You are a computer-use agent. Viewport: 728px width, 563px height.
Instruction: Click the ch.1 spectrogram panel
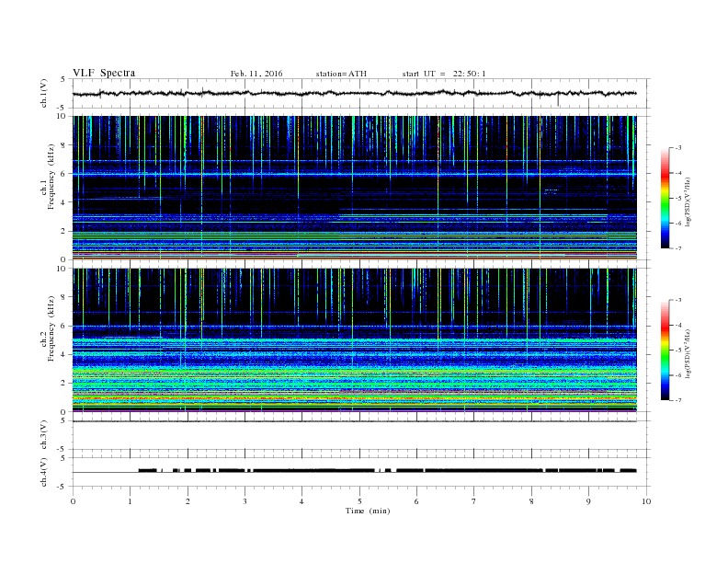click(x=354, y=188)
